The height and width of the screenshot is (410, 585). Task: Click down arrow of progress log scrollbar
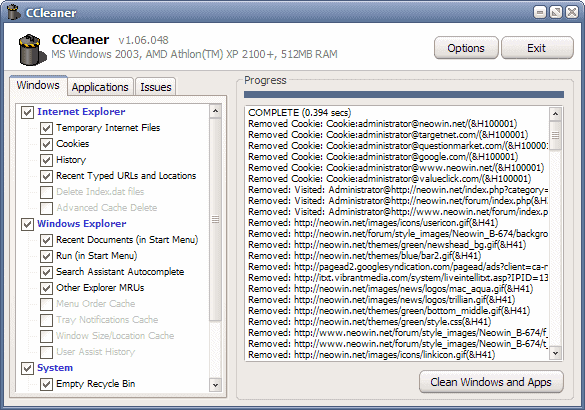[x=556, y=353]
